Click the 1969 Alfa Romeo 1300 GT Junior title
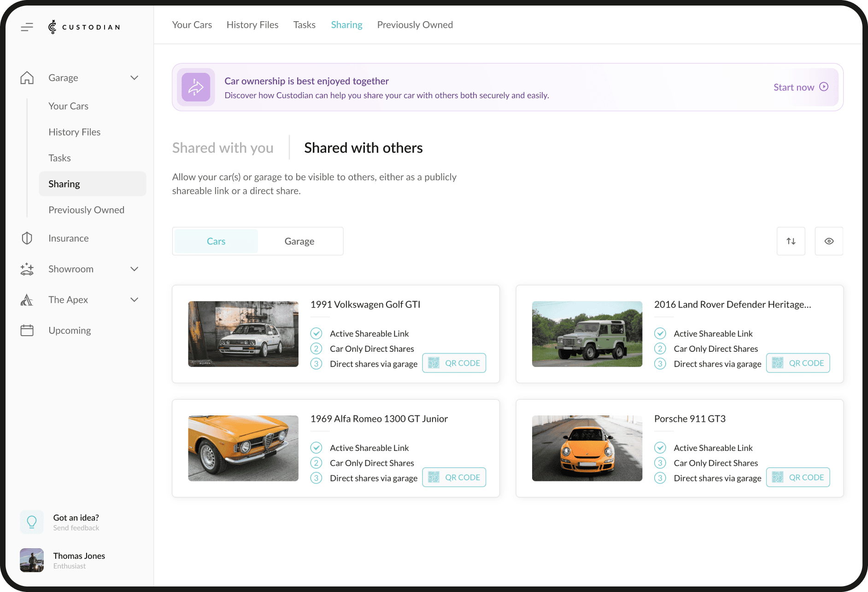Image resolution: width=868 pixels, height=592 pixels. (379, 419)
